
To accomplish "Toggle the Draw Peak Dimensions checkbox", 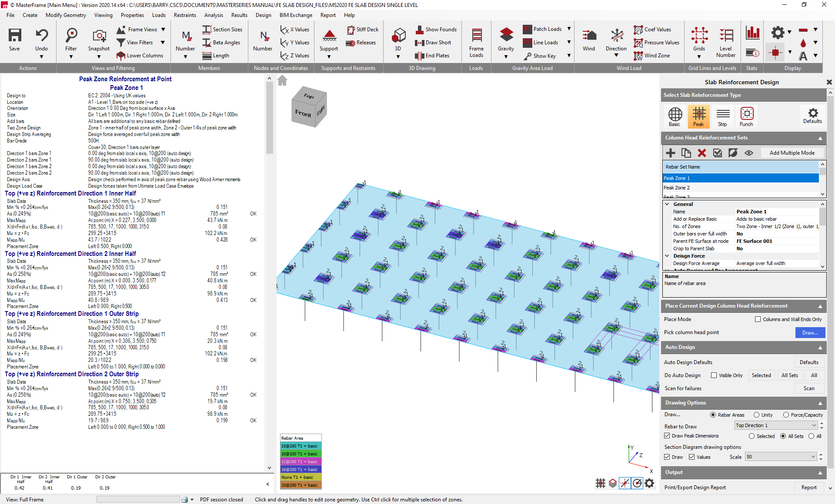I will 667,436.
